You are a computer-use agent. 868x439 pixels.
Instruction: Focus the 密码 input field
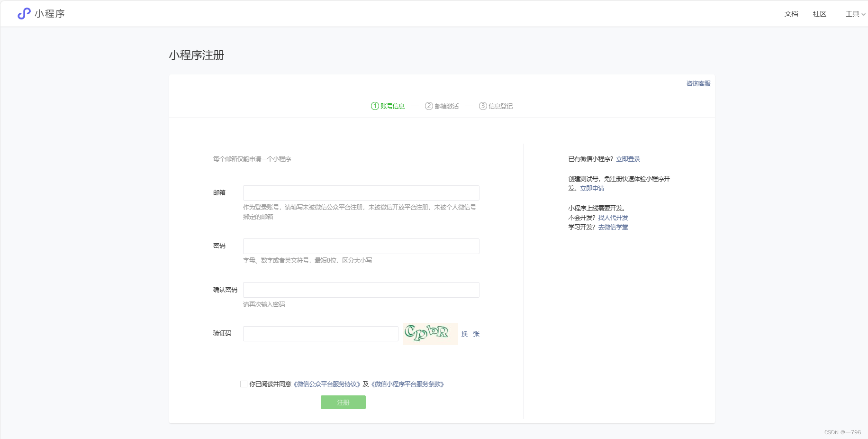[x=361, y=246]
